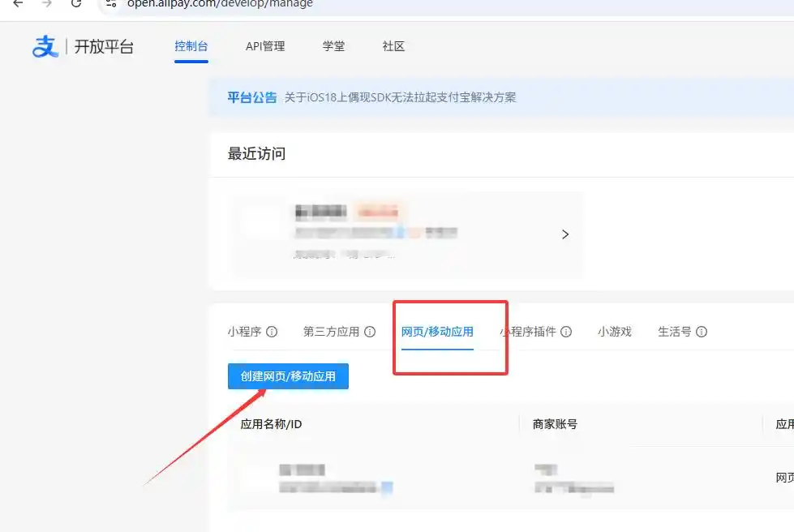Screen dimensions: 794x532
Task: Expand recent visit card with right chevron
Action: [x=565, y=234]
